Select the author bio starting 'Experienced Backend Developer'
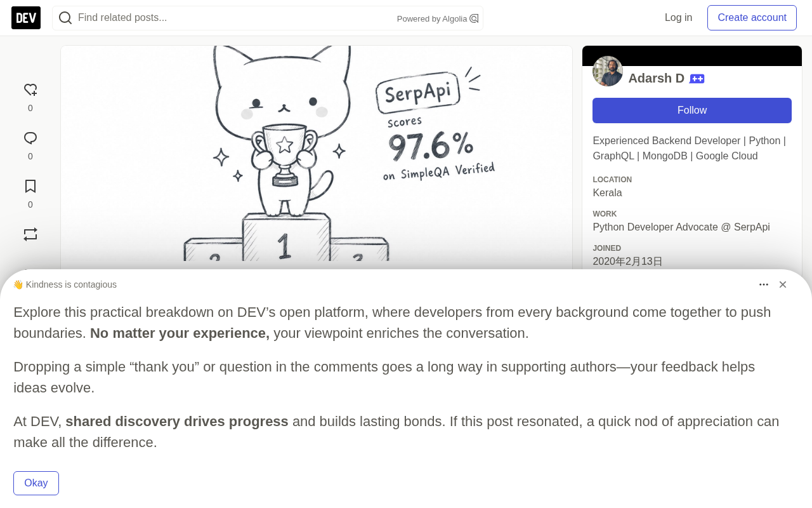This screenshot has width=812, height=508. [690, 149]
